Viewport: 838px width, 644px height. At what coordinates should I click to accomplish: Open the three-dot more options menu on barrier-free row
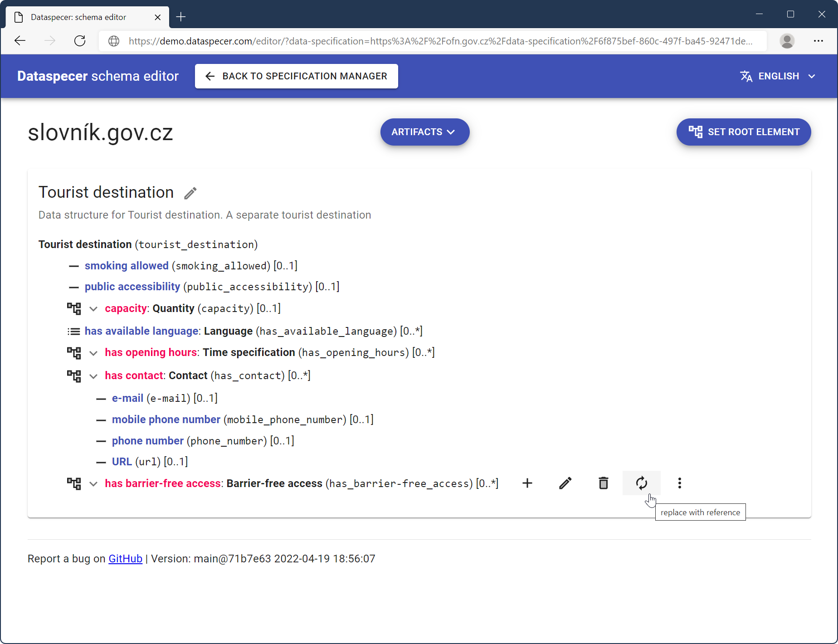679,483
